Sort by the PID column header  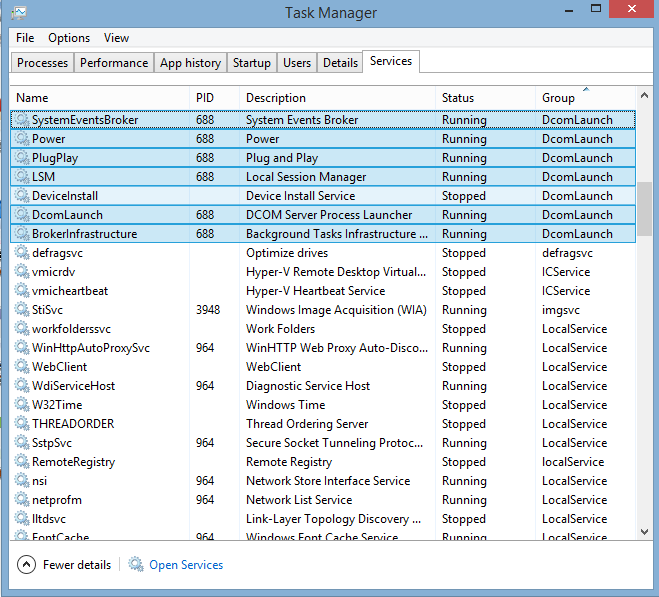pos(214,98)
